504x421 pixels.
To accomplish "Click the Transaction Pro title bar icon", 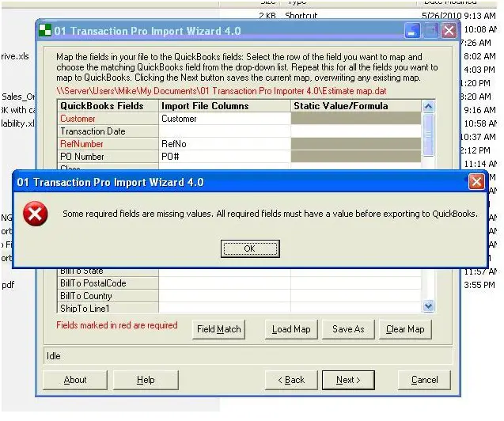I will click(x=45, y=30).
